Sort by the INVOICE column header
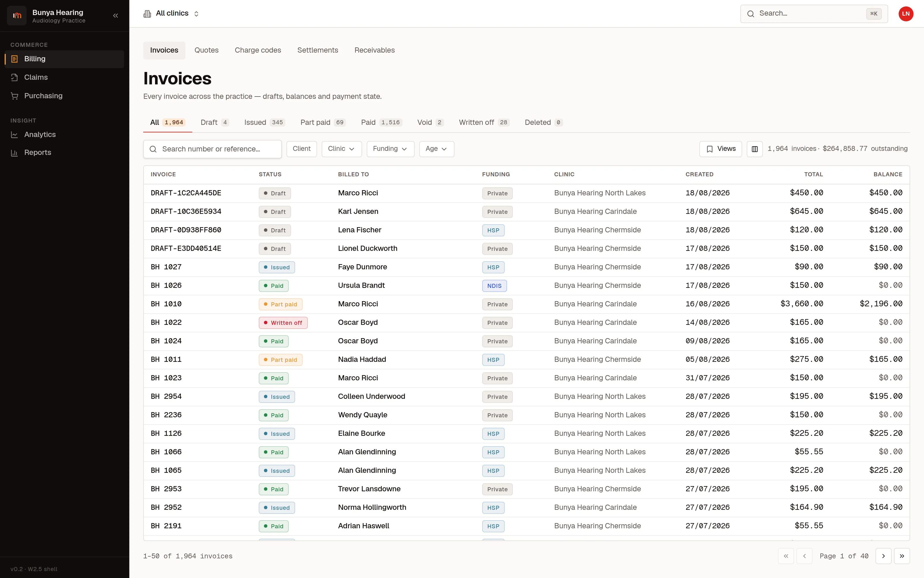Viewport: 924px width, 578px height. (163, 174)
